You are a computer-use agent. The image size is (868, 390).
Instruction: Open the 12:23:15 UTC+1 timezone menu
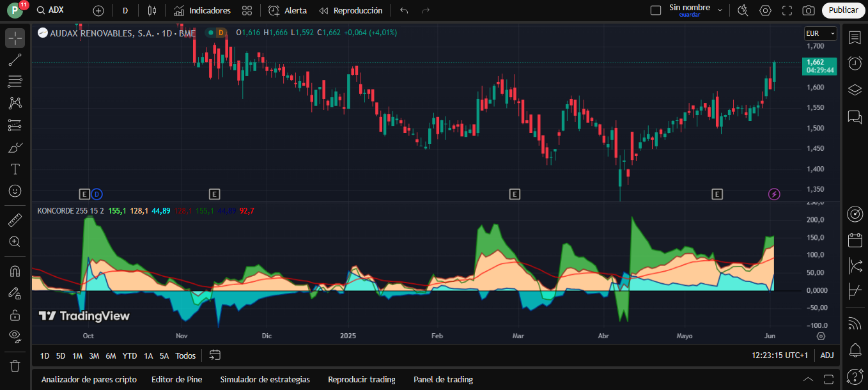click(x=781, y=355)
